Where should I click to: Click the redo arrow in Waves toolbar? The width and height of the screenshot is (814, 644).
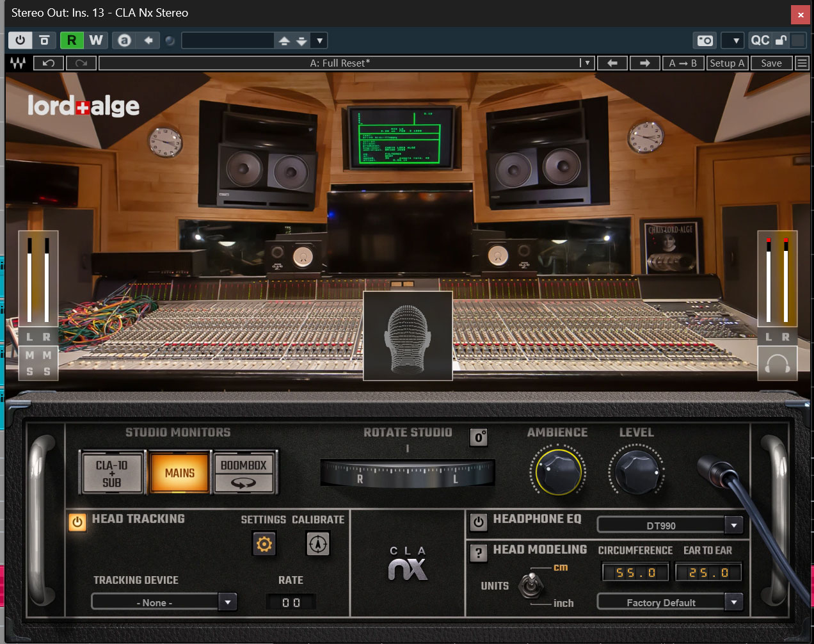click(x=81, y=63)
